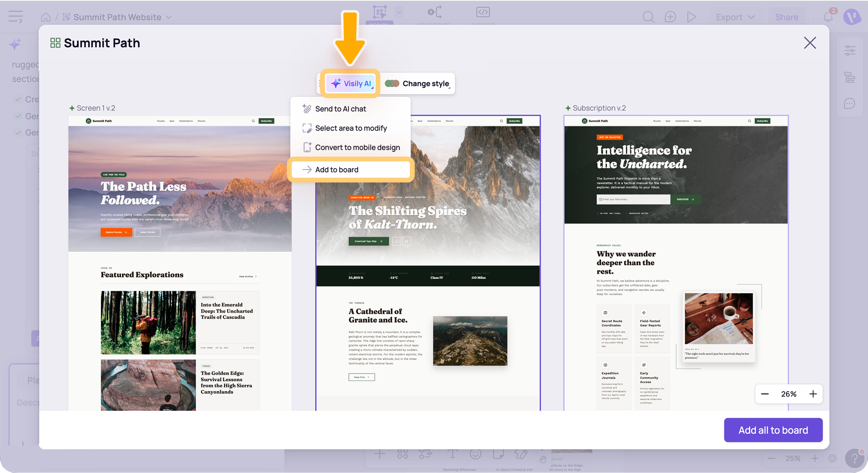Close the Summit Path dialog
The image size is (868, 473).
point(810,43)
